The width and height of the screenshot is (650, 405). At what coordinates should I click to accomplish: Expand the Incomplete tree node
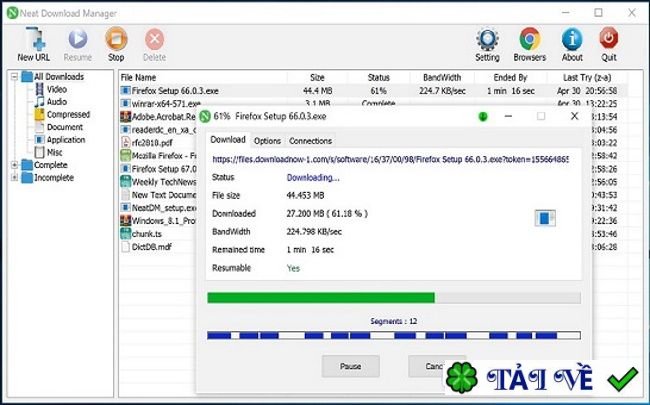pyautogui.click(x=15, y=178)
